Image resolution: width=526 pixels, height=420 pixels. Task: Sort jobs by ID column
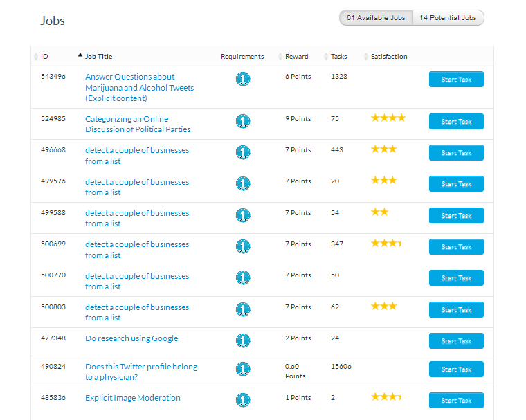tap(44, 57)
